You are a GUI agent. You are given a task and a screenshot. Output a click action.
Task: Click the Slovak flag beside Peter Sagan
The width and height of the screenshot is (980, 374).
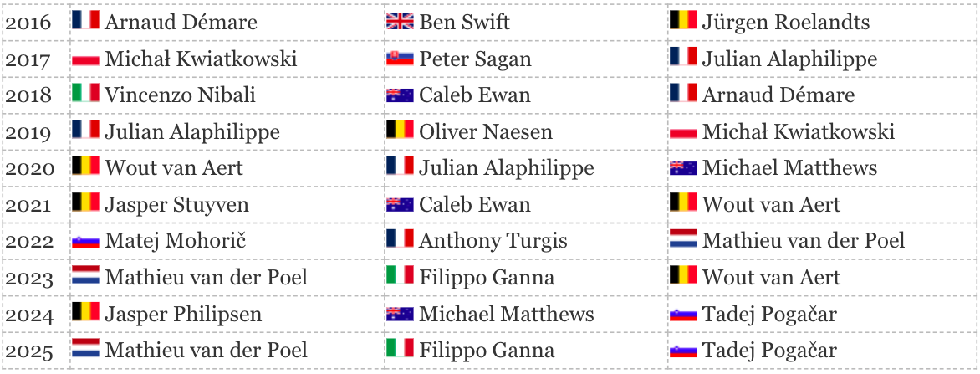coord(400,59)
